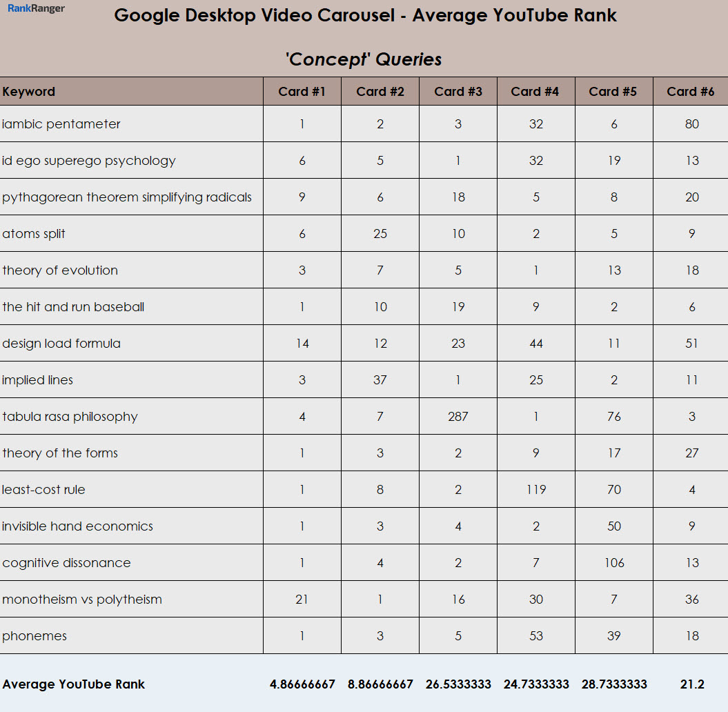The height and width of the screenshot is (712, 728).
Task: Select the Keyword column header
Action: coord(29,92)
